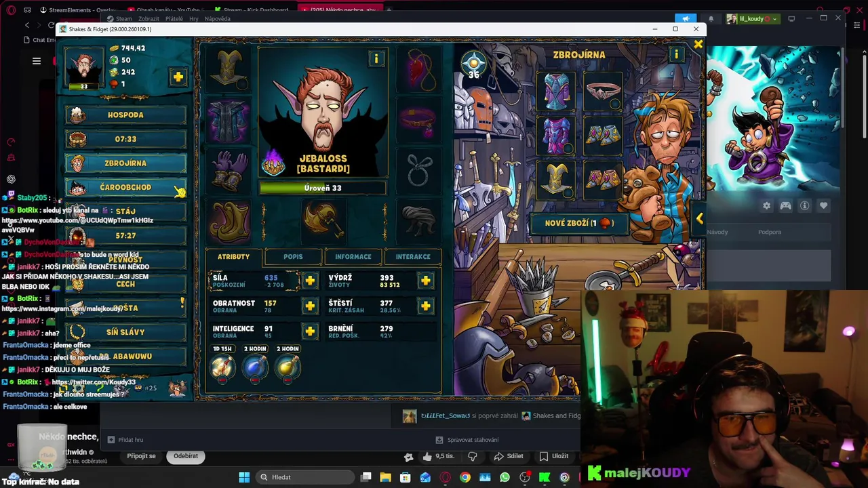The width and height of the screenshot is (868, 488).
Task: Open Steam game settings gear icon
Action: 766,206
